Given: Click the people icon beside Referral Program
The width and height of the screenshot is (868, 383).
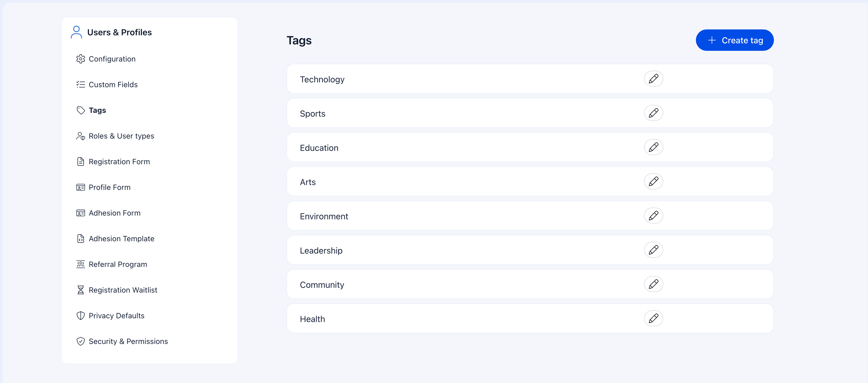Looking at the screenshot, I should click(80, 264).
